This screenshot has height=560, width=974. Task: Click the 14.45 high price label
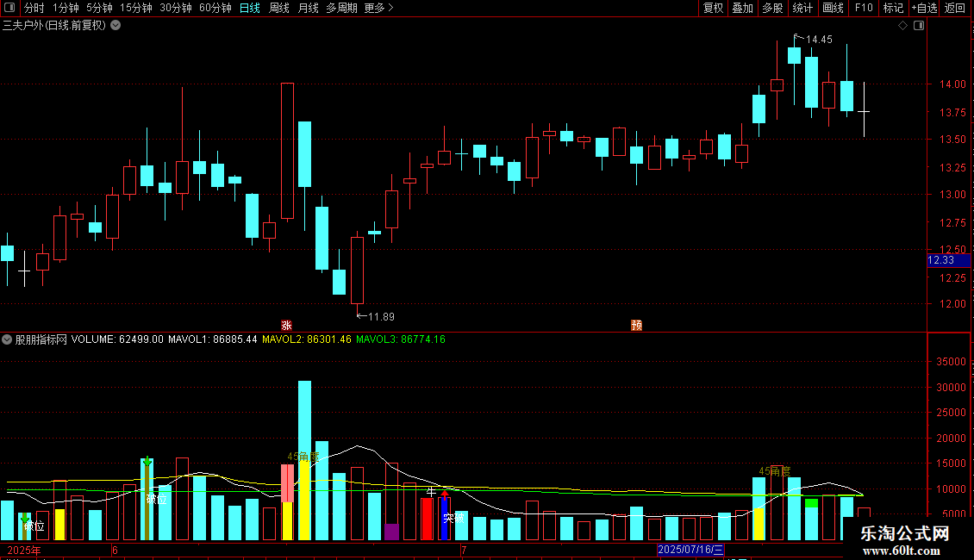click(819, 40)
